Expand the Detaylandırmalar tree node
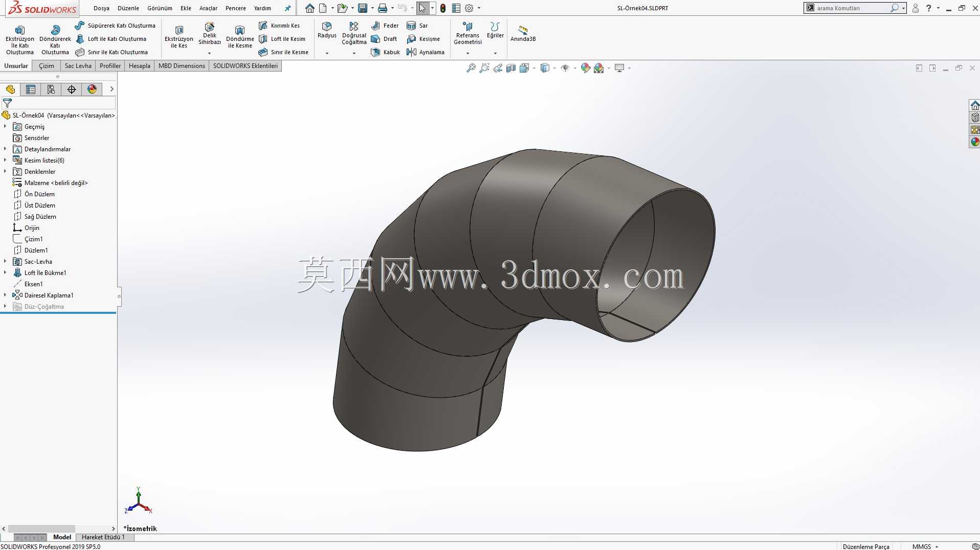 [x=5, y=149]
